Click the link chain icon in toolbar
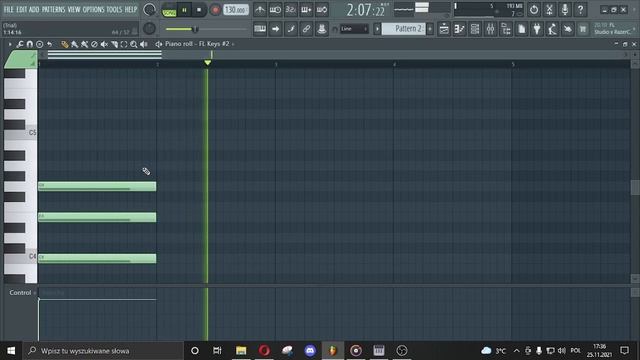640x360 pixels. coord(306,29)
